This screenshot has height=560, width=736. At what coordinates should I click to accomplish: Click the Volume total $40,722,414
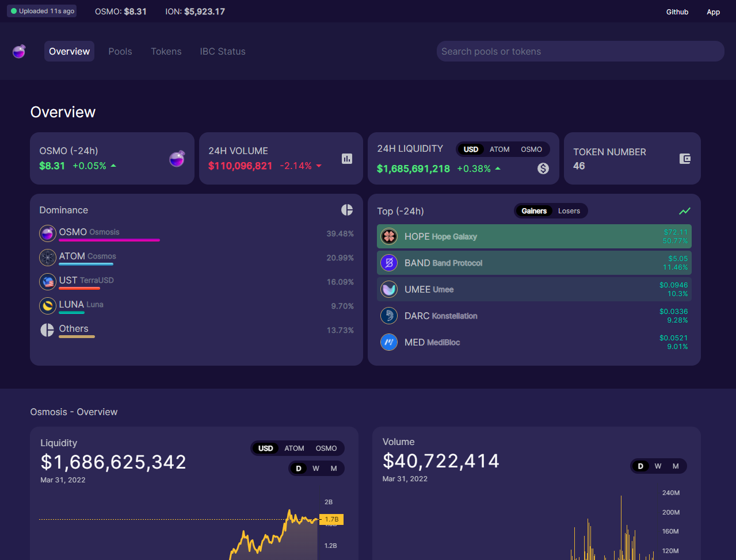pyautogui.click(x=441, y=461)
